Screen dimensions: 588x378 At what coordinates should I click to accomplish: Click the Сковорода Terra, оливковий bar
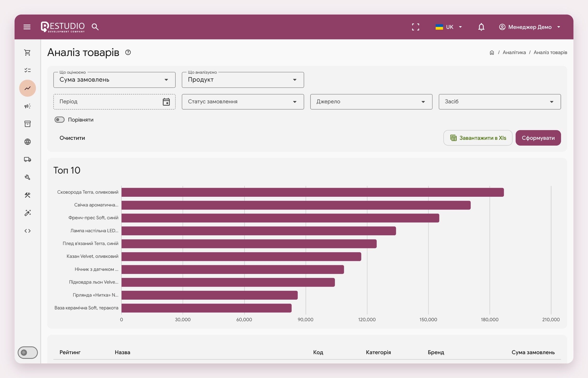312,192
